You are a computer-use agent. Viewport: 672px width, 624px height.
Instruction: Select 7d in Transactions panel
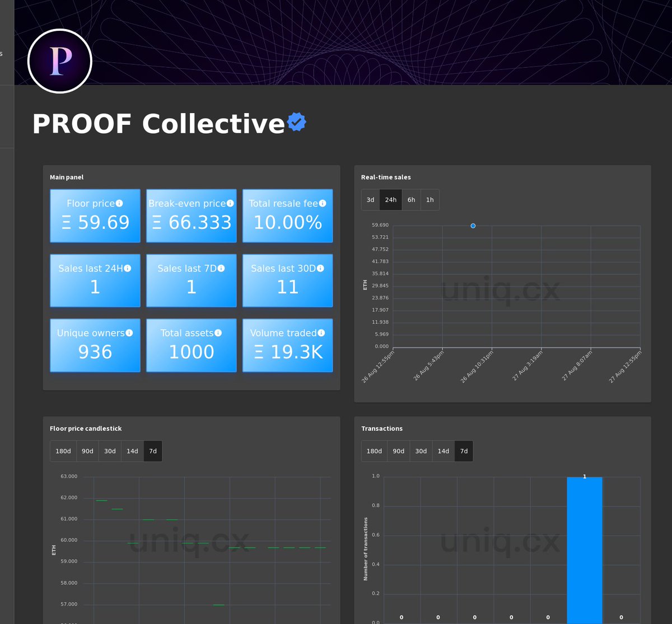(464, 451)
